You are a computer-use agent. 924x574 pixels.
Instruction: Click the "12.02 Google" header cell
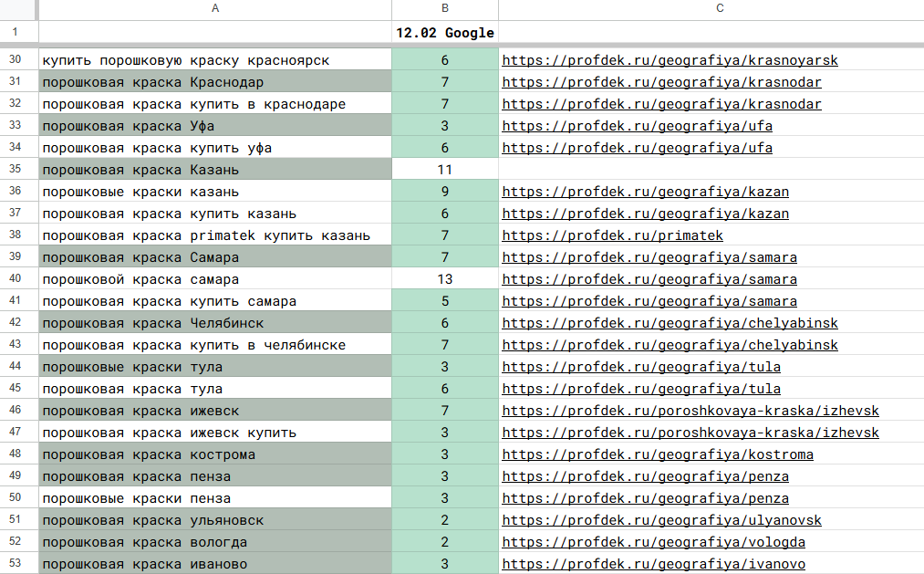445,33
